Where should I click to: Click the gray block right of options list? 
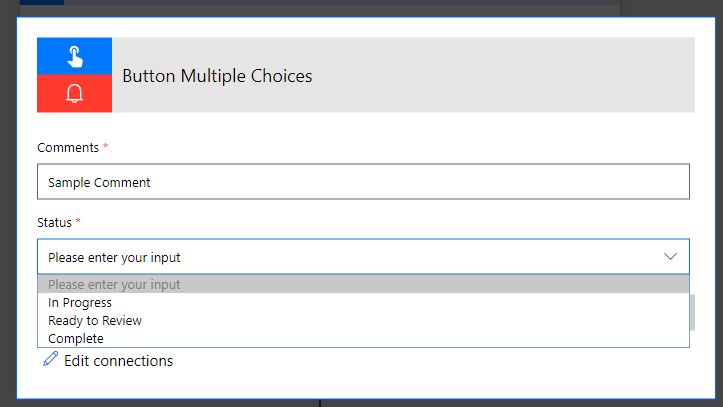tap(692, 312)
